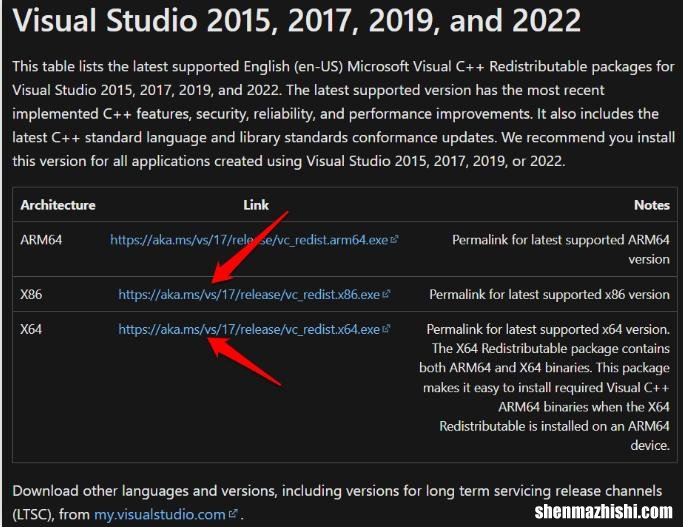The width and height of the screenshot is (683, 527).
Task: Click external-link icon beside my.visualstudio.com
Action: pos(233,513)
